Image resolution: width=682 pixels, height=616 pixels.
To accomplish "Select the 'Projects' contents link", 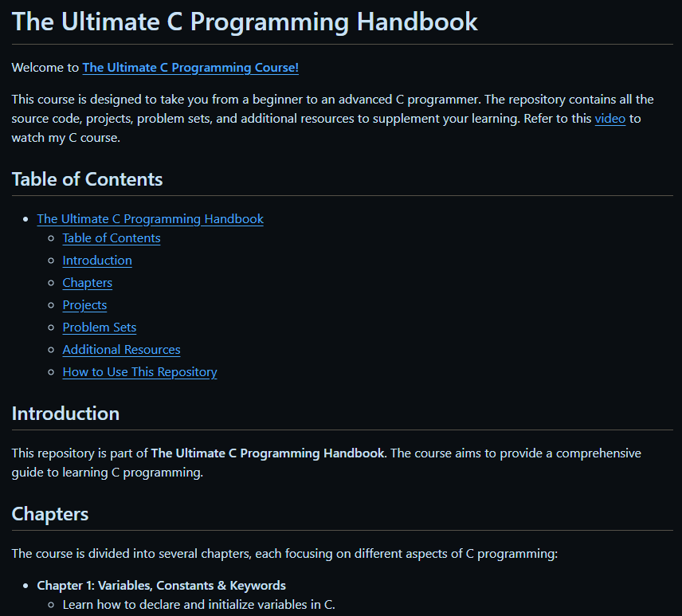I will point(84,305).
